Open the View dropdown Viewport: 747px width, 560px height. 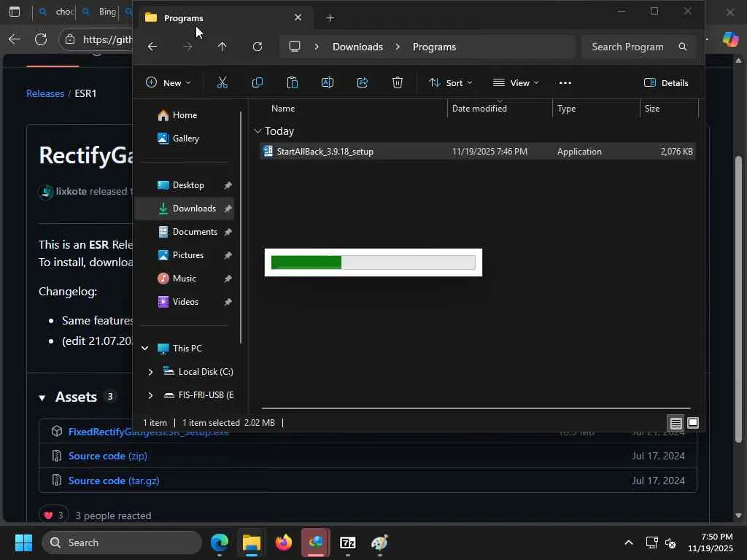pos(516,83)
